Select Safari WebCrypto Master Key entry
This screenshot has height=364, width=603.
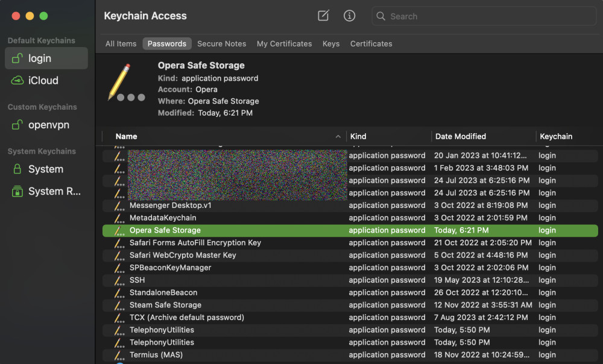tap(183, 256)
